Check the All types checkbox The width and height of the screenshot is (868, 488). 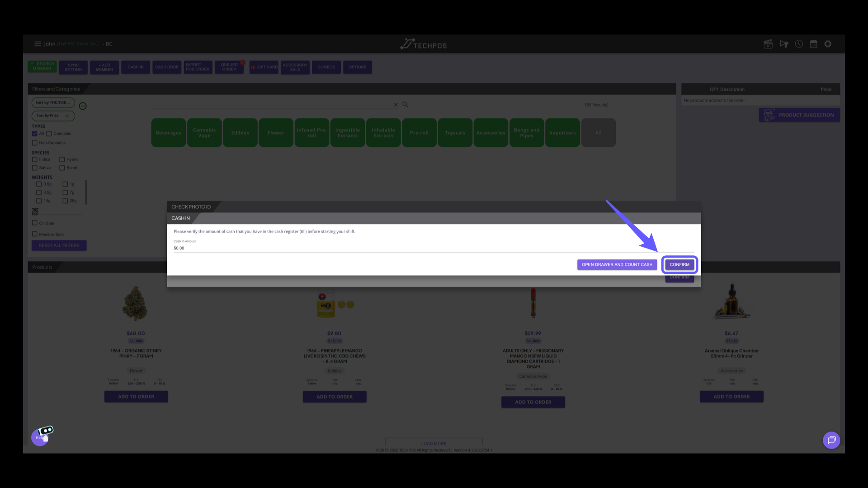click(35, 134)
